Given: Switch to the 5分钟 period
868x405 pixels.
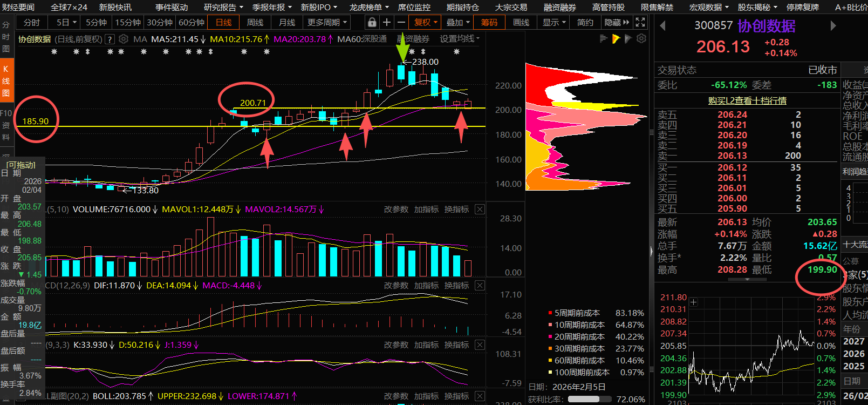Looking at the screenshot, I should (x=97, y=22).
